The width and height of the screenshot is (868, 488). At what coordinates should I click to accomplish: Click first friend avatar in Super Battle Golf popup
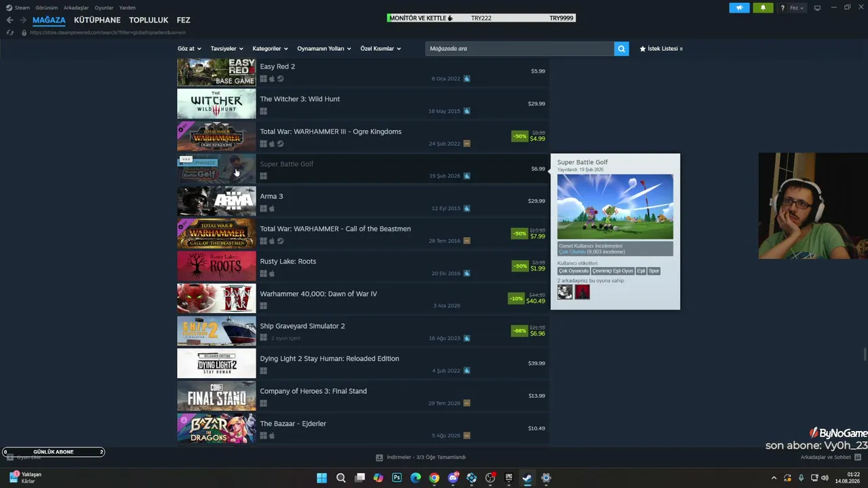[565, 292]
